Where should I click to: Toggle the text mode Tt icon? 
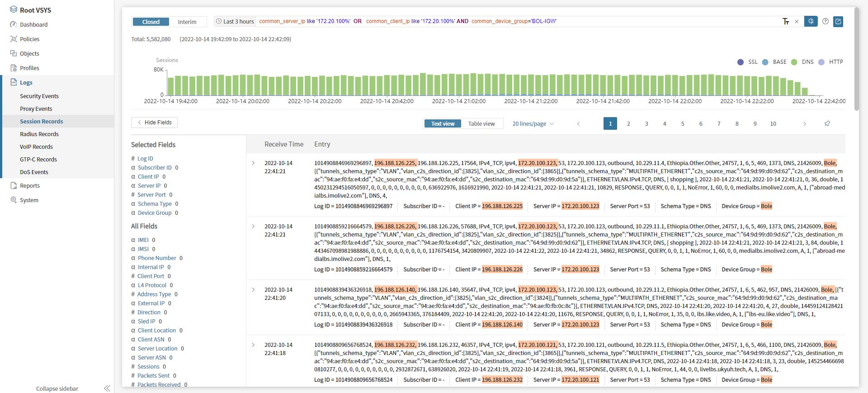click(786, 21)
